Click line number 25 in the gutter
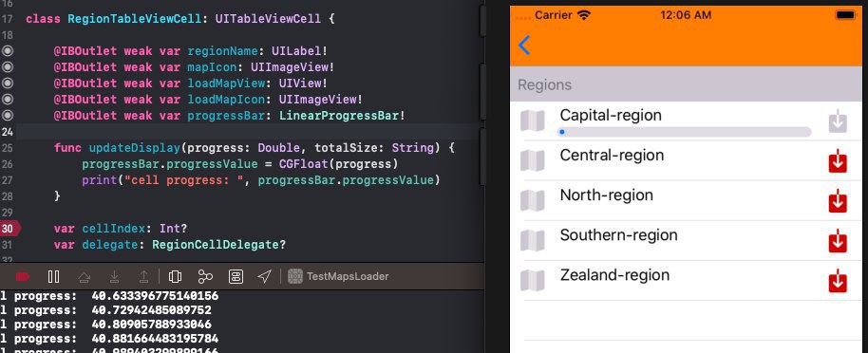Image resolution: width=868 pixels, height=353 pixels. [x=8, y=148]
